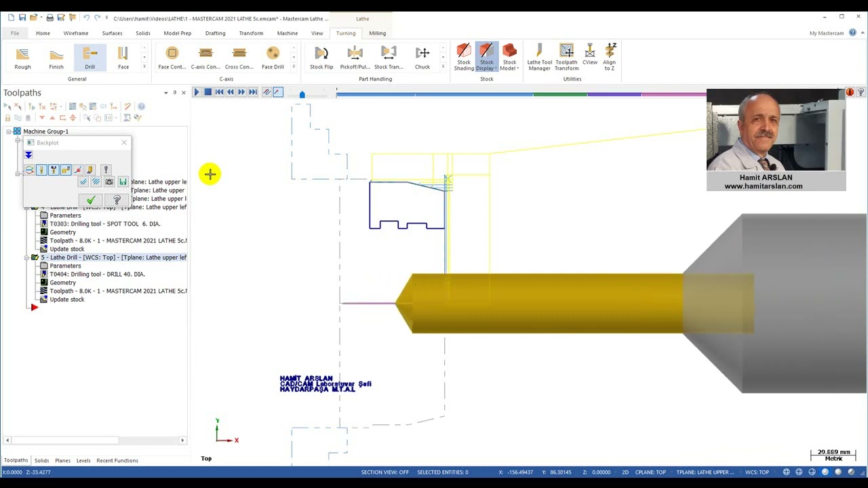
Task: Expand the Backplot dialog options chevron
Action: tap(28, 155)
